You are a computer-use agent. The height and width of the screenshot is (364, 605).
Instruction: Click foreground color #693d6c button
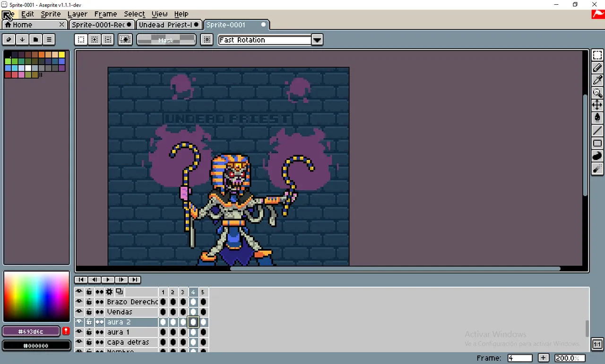click(31, 331)
